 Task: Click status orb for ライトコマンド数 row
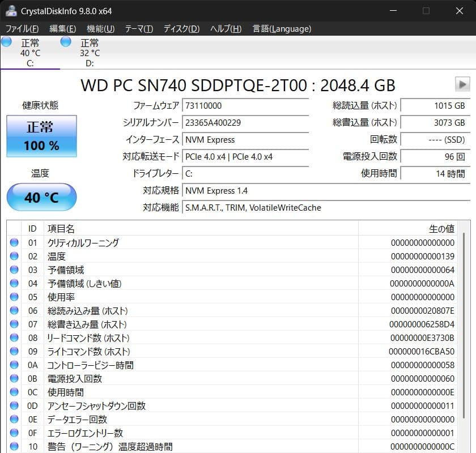14,351
